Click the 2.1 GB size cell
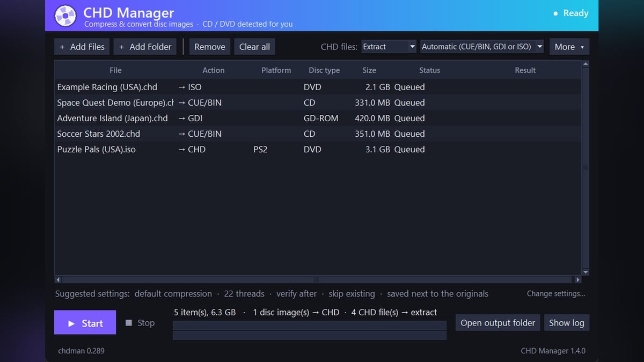The image size is (644, 362). click(377, 87)
